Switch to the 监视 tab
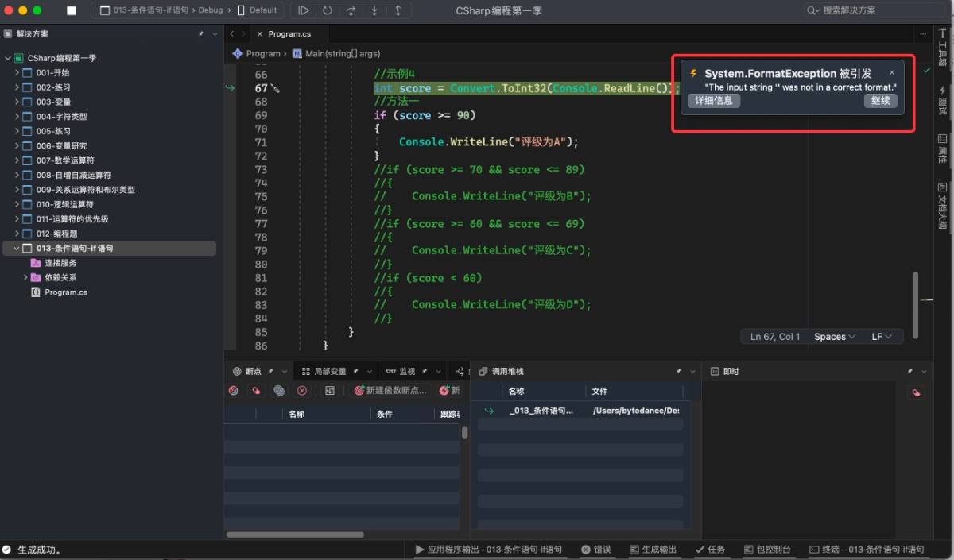 point(406,371)
